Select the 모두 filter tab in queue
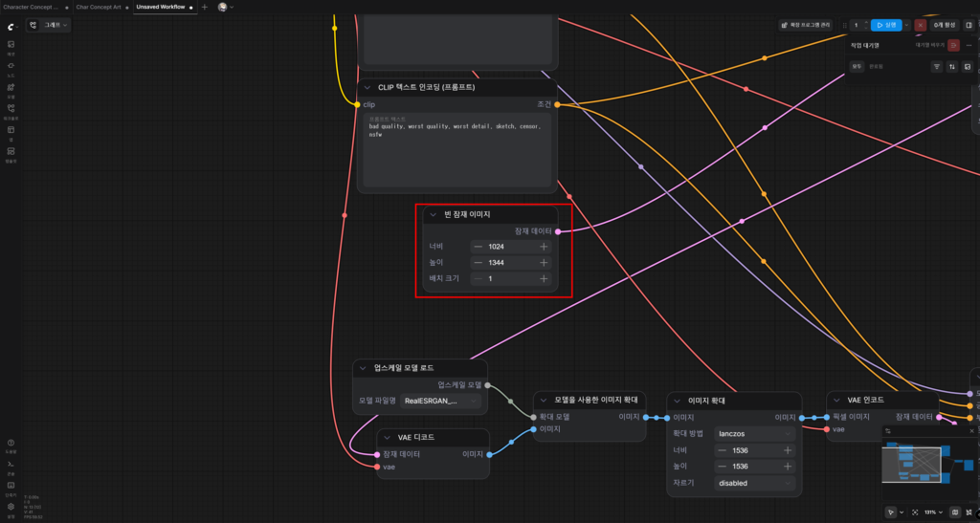This screenshot has height=523, width=980. tap(857, 67)
